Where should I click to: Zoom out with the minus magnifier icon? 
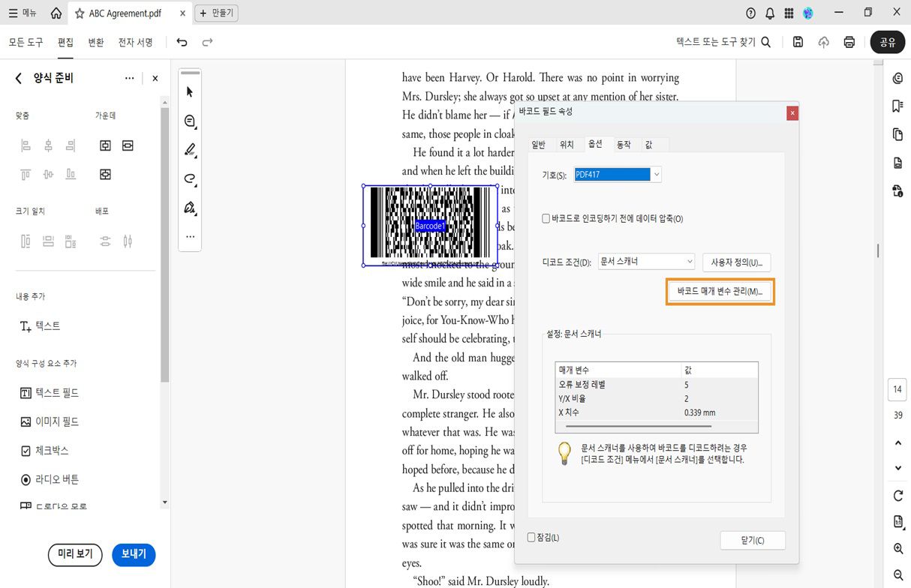898,575
